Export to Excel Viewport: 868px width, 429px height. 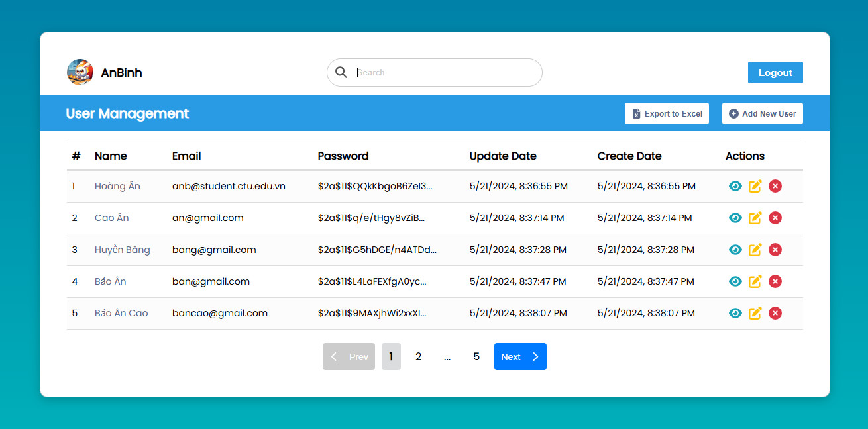[x=667, y=114]
